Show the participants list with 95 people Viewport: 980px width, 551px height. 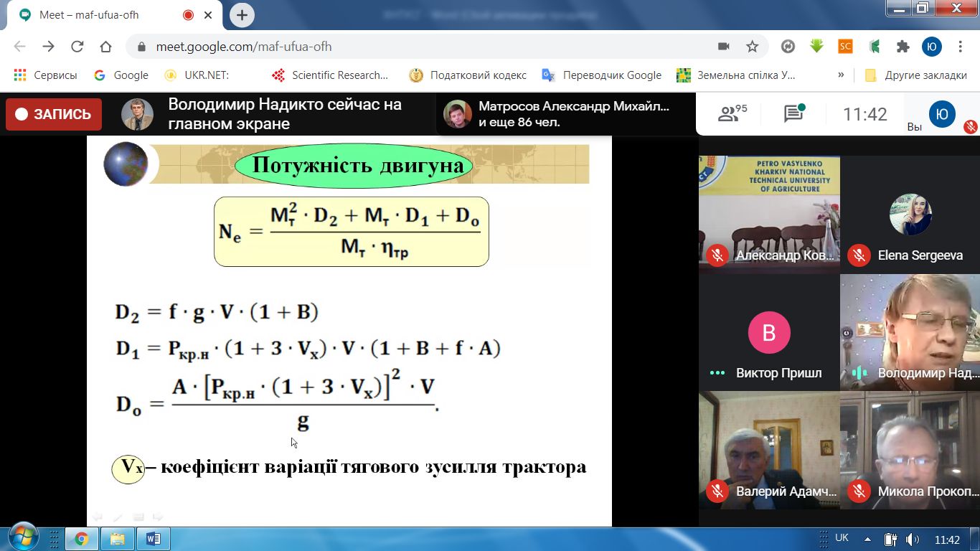pyautogui.click(x=732, y=113)
